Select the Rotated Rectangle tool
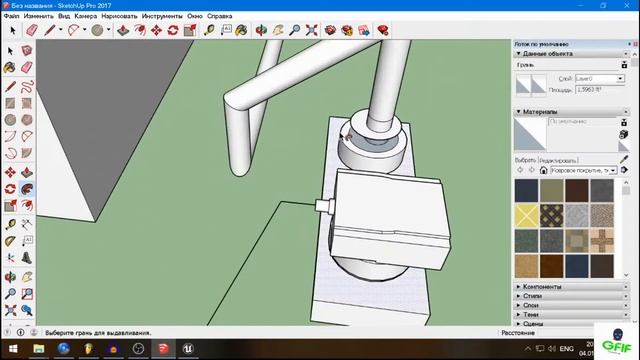 point(27,103)
